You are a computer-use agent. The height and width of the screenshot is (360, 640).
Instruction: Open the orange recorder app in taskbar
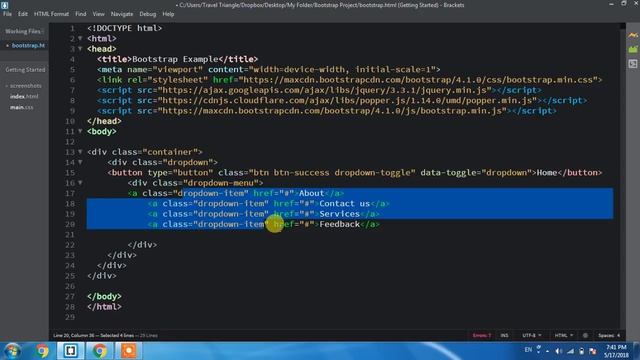pyautogui.click(x=129, y=351)
